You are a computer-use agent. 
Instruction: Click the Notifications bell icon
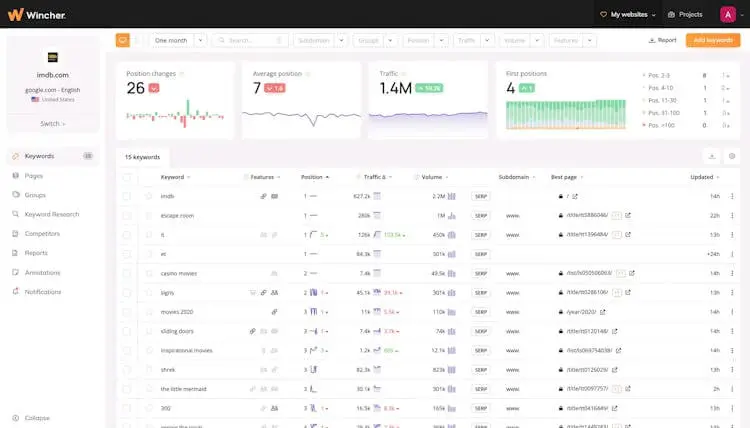[x=16, y=291]
